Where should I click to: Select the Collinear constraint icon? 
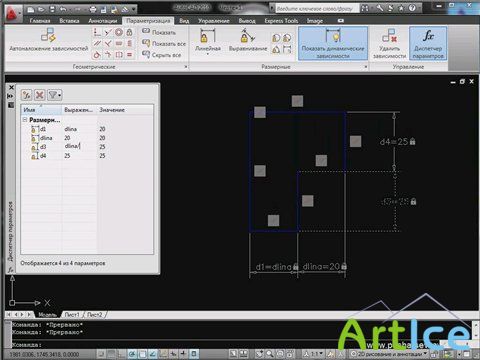(108, 32)
